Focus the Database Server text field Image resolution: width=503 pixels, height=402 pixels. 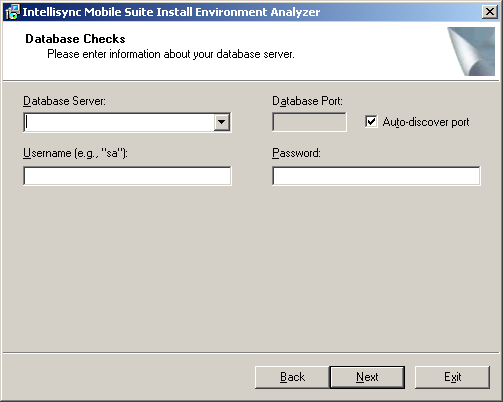pos(119,122)
